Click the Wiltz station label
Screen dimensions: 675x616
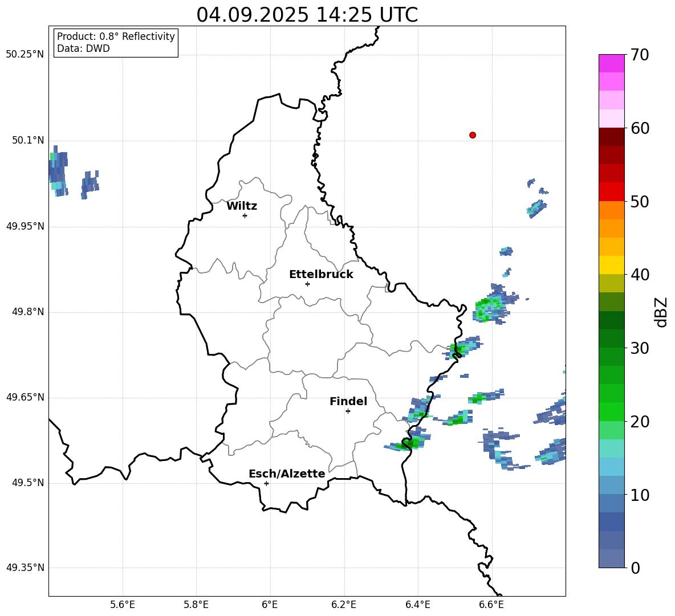point(242,206)
